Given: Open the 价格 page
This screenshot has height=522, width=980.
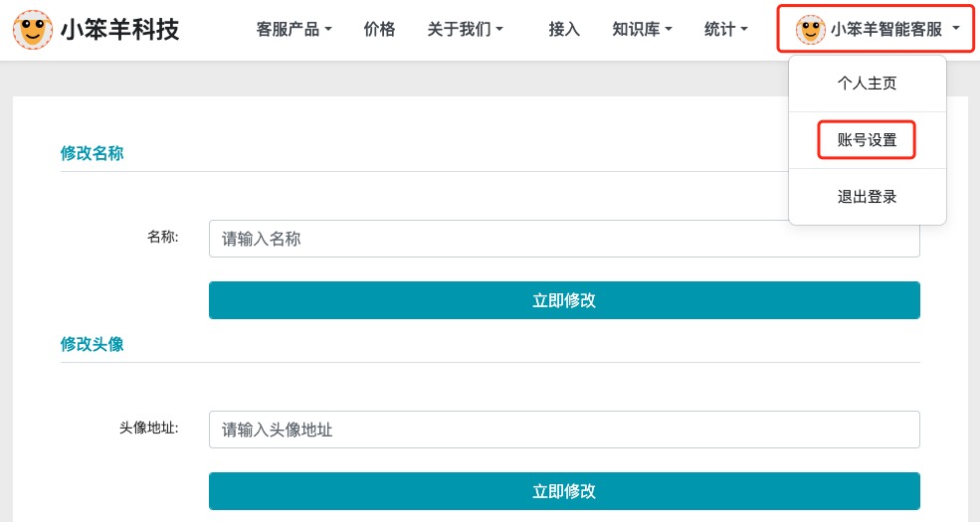Looking at the screenshot, I should 379,30.
